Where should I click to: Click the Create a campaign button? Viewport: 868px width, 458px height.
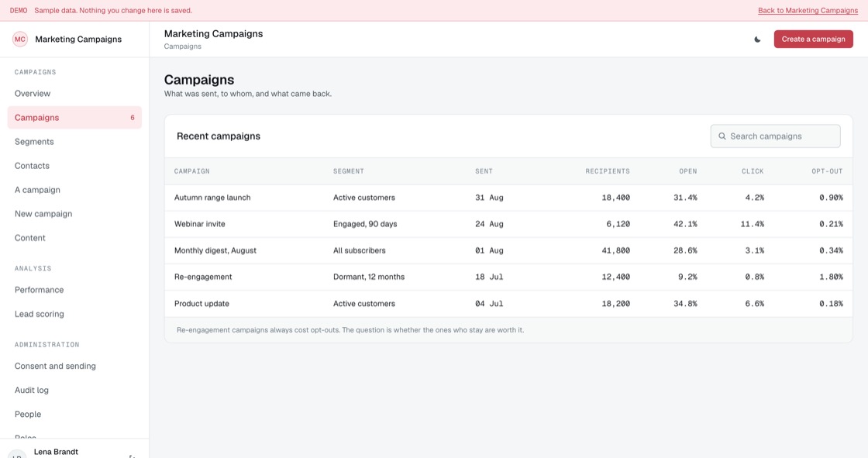pos(813,40)
